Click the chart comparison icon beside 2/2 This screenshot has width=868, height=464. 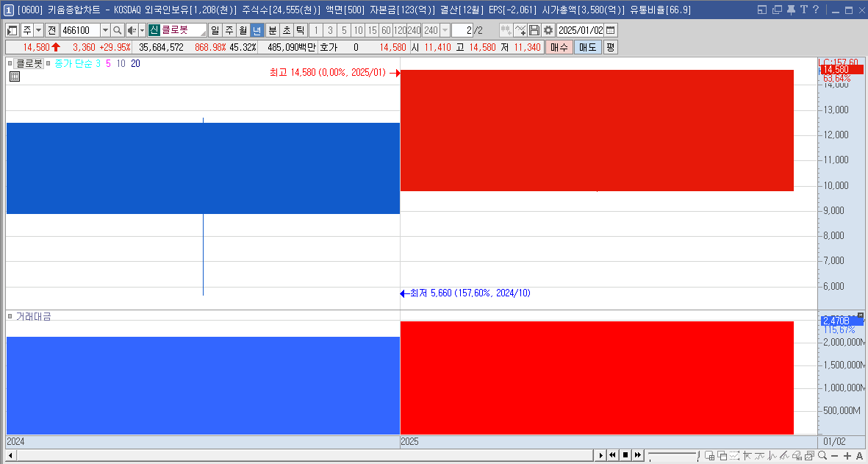pos(506,30)
